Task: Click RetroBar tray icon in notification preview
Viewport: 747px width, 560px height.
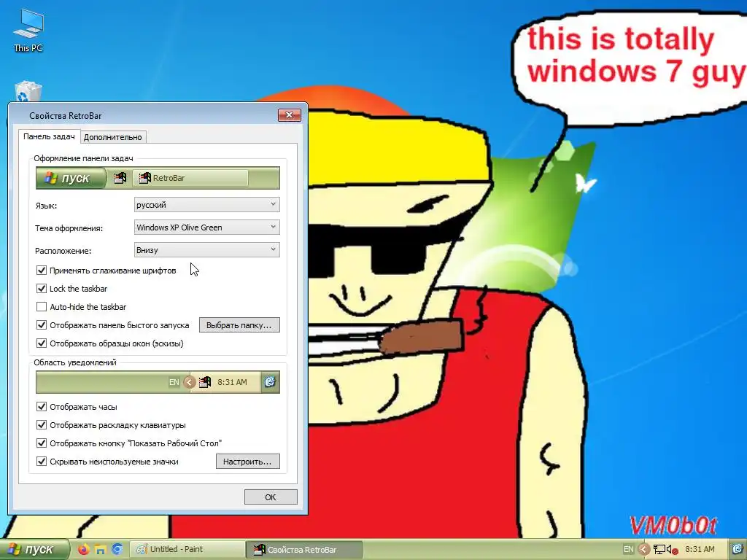Action: 205,382
